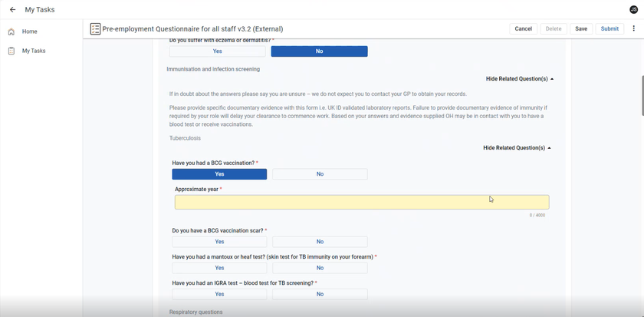
Task: Click the 'Immunisation and infection screening' heading
Action: click(x=213, y=69)
